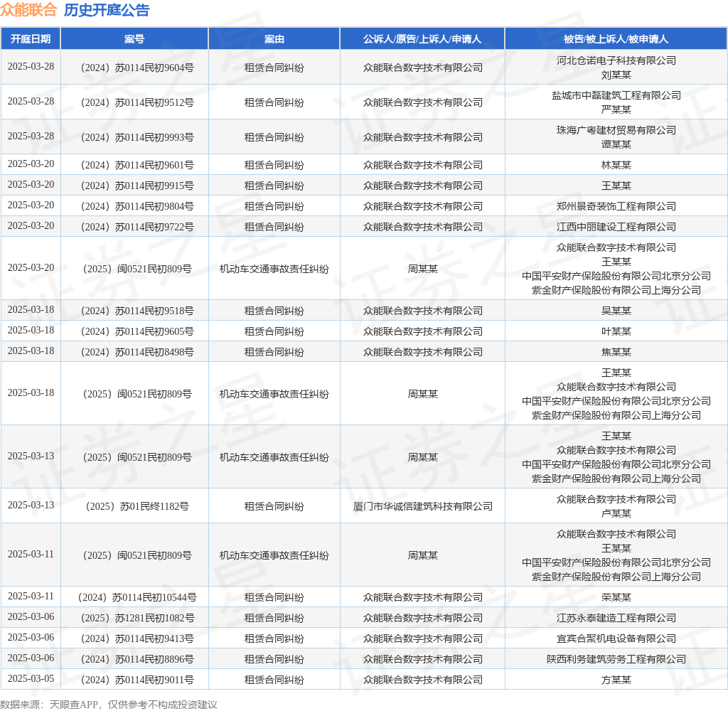Click defendant 盐城市中磊建筑工程有限公司

tap(616, 96)
